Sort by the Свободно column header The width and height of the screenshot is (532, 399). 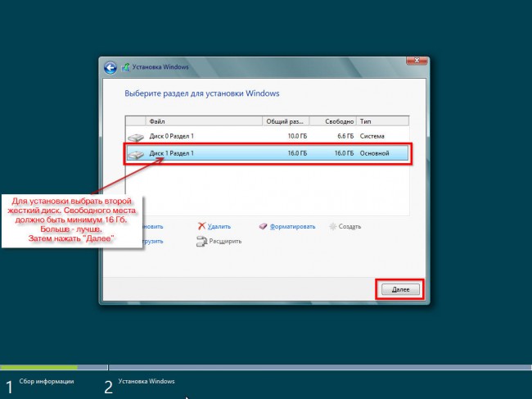pos(333,121)
